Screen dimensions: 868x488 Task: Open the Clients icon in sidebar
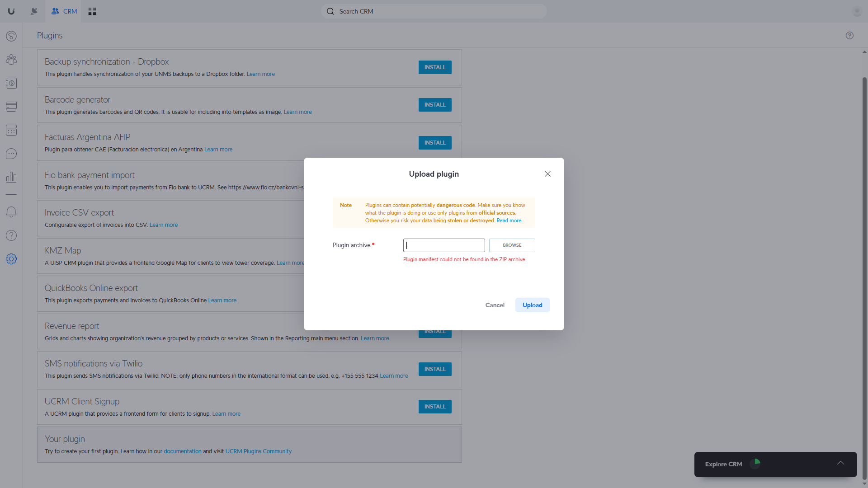pos(11,60)
